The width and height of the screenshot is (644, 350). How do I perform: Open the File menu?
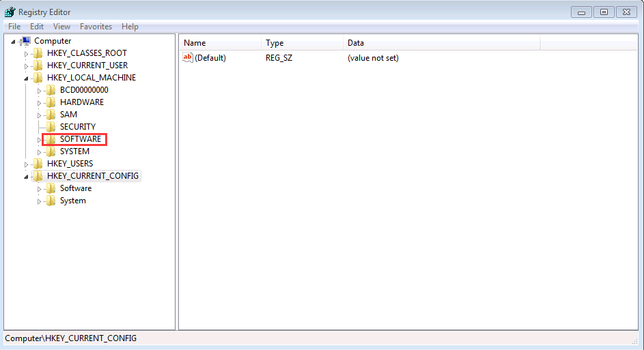click(x=14, y=27)
